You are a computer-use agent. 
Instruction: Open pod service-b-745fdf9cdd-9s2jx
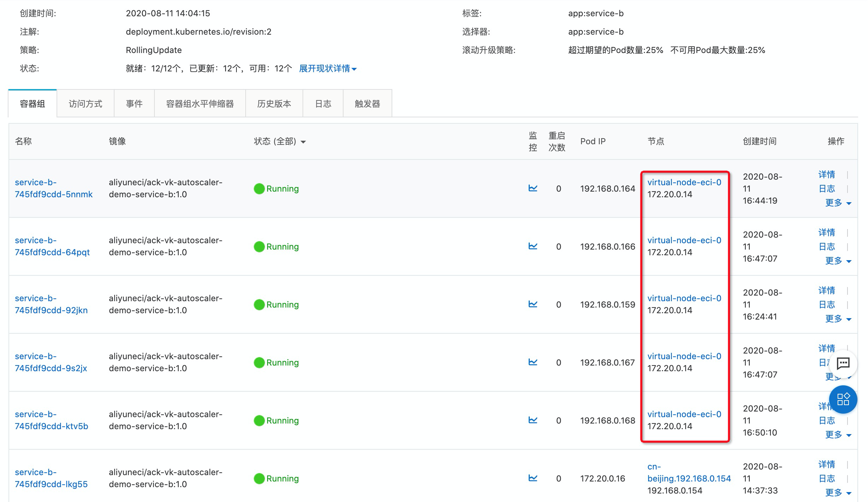pyautogui.click(x=51, y=362)
